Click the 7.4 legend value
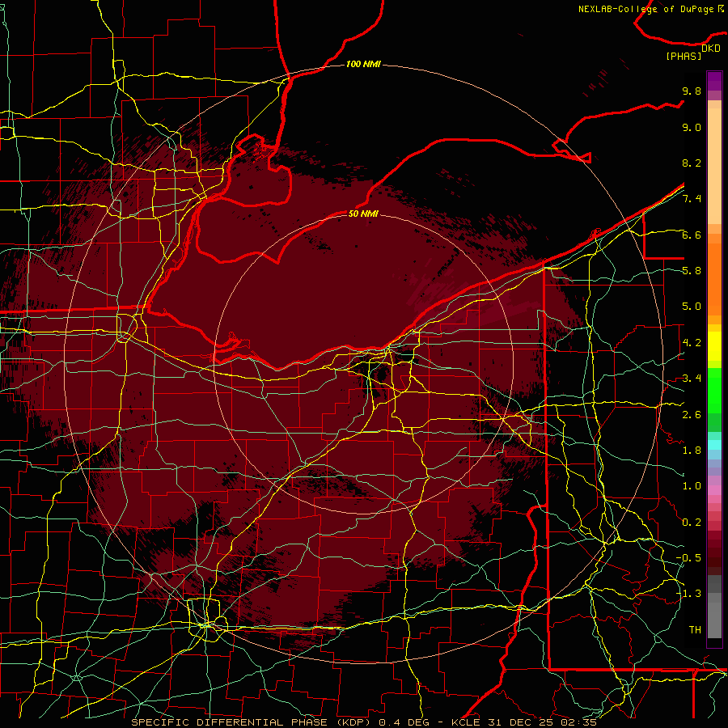Viewport: 728px width, 728px height. (692, 199)
